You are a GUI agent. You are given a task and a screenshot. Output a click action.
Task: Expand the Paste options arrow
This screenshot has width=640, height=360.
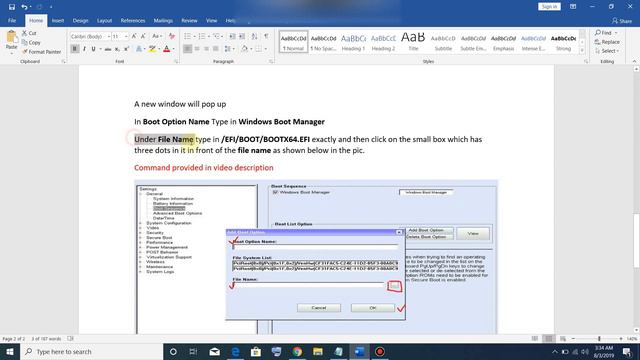click(x=11, y=53)
